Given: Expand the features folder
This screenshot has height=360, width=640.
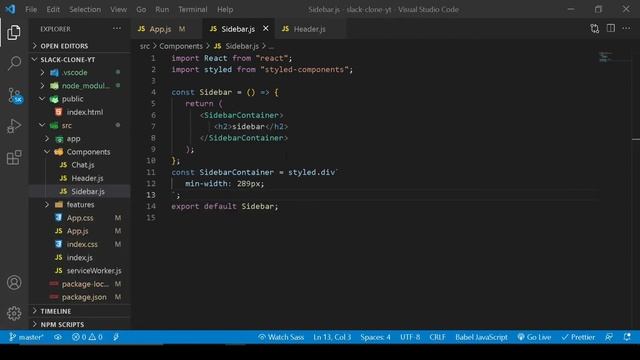Looking at the screenshot, I should [80, 204].
